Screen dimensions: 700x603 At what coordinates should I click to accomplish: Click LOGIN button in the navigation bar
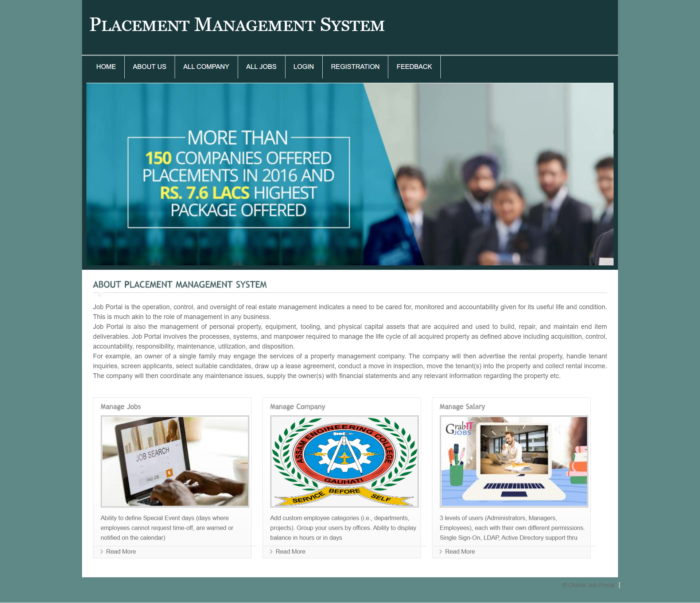pyautogui.click(x=304, y=67)
